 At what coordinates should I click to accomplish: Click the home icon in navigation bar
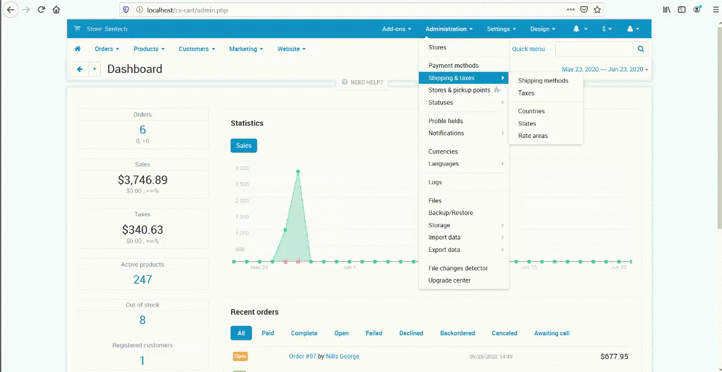point(77,49)
